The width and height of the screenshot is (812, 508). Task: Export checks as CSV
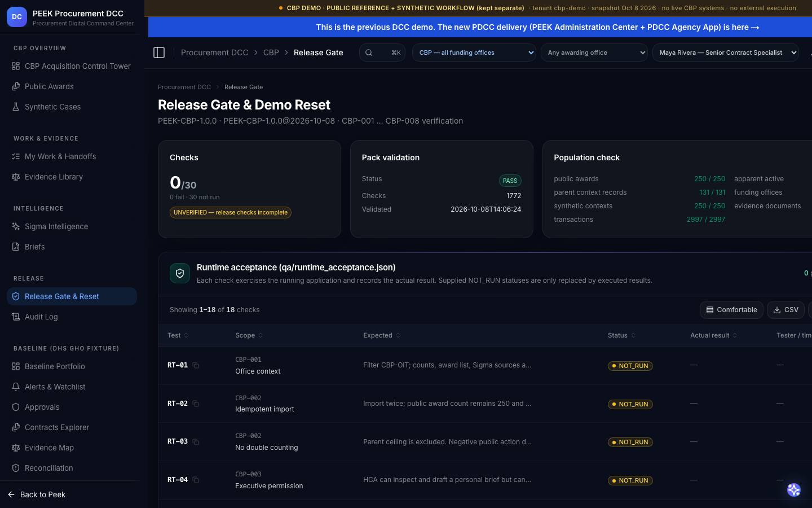pyautogui.click(x=785, y=310)
